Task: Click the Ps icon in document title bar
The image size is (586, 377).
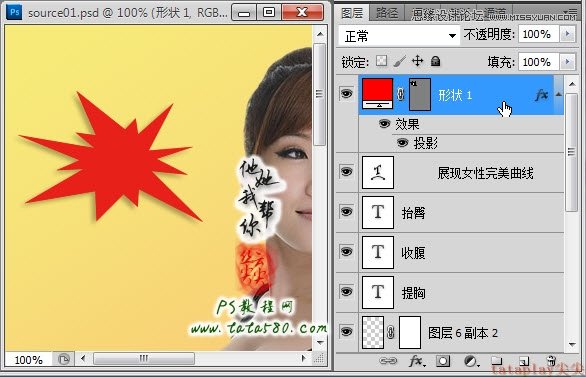Action: (x=14, y=12)
